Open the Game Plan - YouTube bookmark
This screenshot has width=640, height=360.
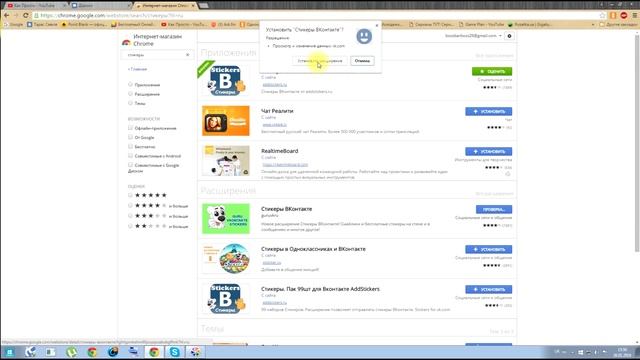pos(481,24)
